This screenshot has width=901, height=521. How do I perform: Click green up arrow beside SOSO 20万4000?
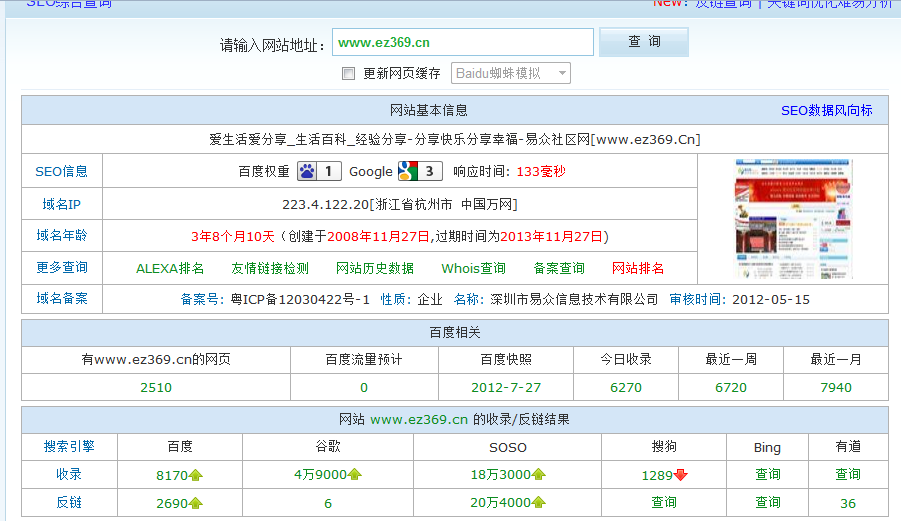539,503
